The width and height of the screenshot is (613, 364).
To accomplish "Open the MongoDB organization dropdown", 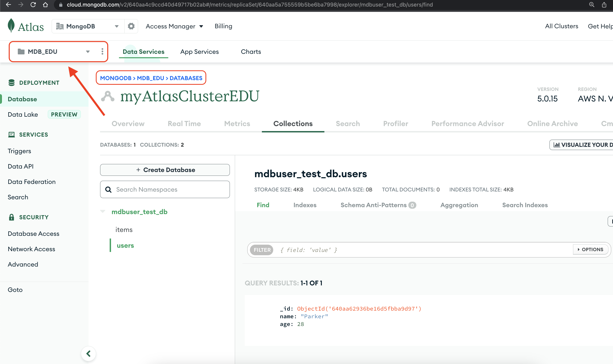I will (87, 26).
